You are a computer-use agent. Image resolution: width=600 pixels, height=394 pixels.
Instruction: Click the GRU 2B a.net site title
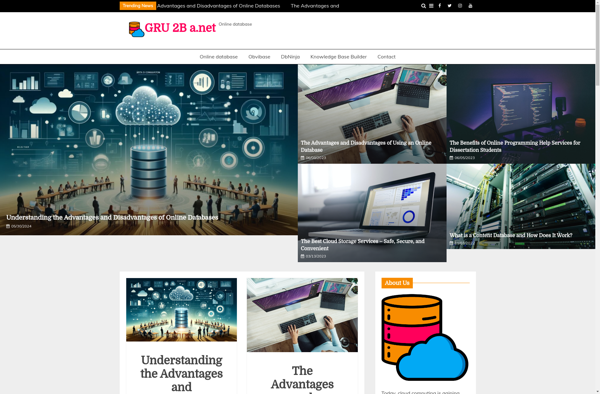pyautogui.click(x=180, y=28)
